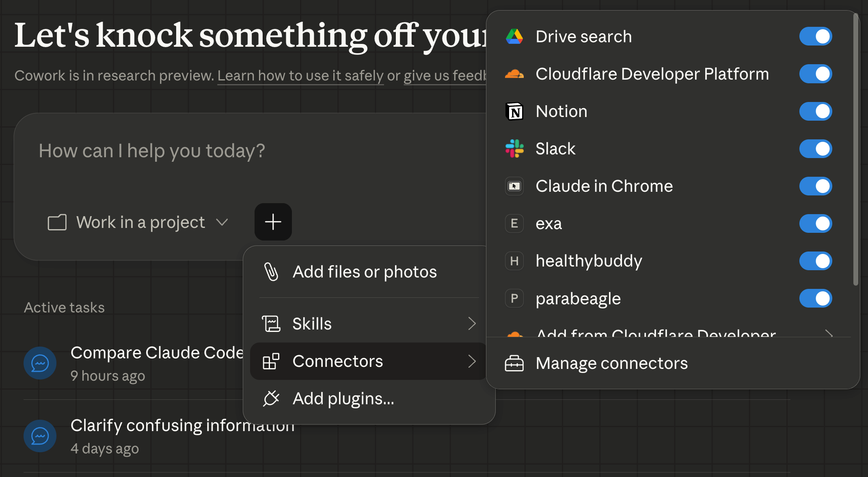Toggle the healthybuddy connector off
The height and width of the screenshot is (477, 868).
click(x=815, y=261)
